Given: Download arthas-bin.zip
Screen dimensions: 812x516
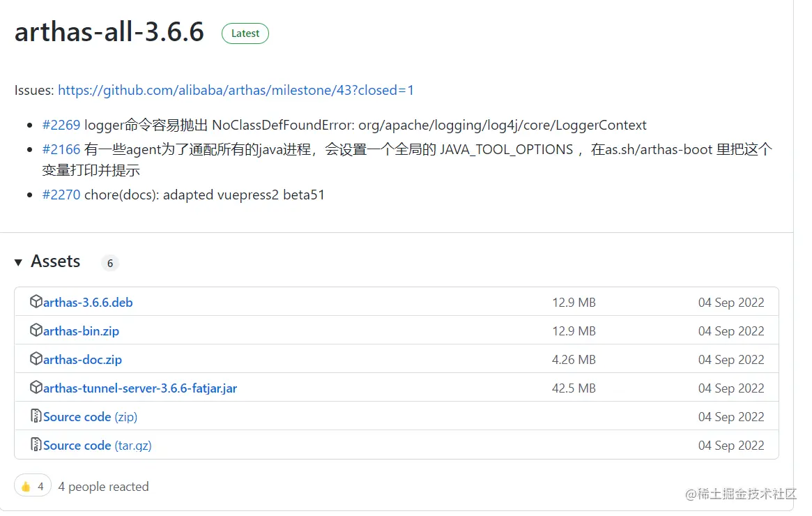Looking at the screenshot, I should pos(82,331).
